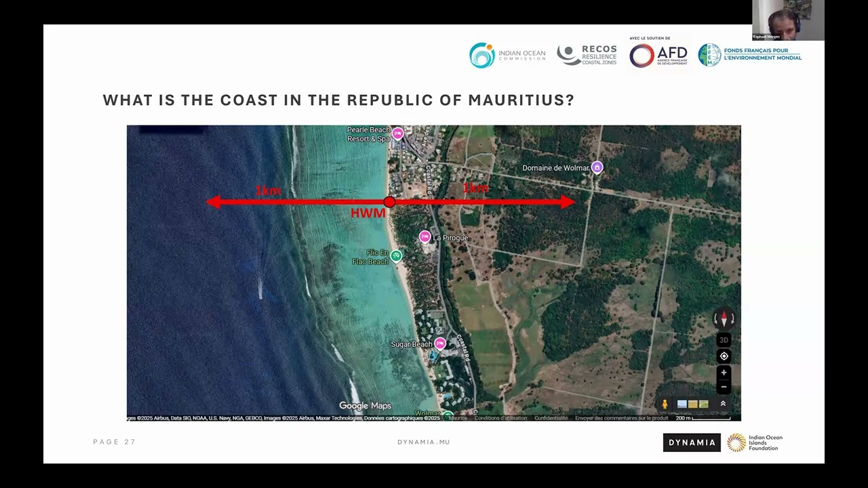Click the Google Maps compass control
Image resolution: width=868 pixels, height=488 pixels.
pos(724,319)
